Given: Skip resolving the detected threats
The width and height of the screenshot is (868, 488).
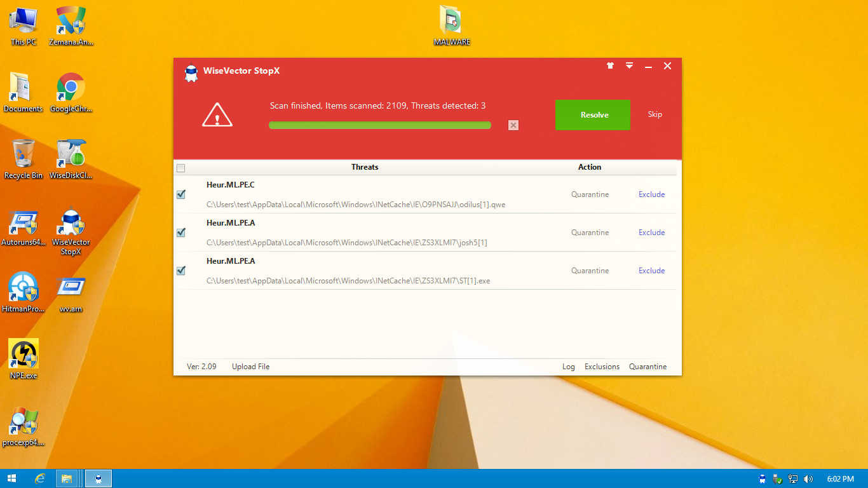Looking at the screenshot, I should (655, 114).
